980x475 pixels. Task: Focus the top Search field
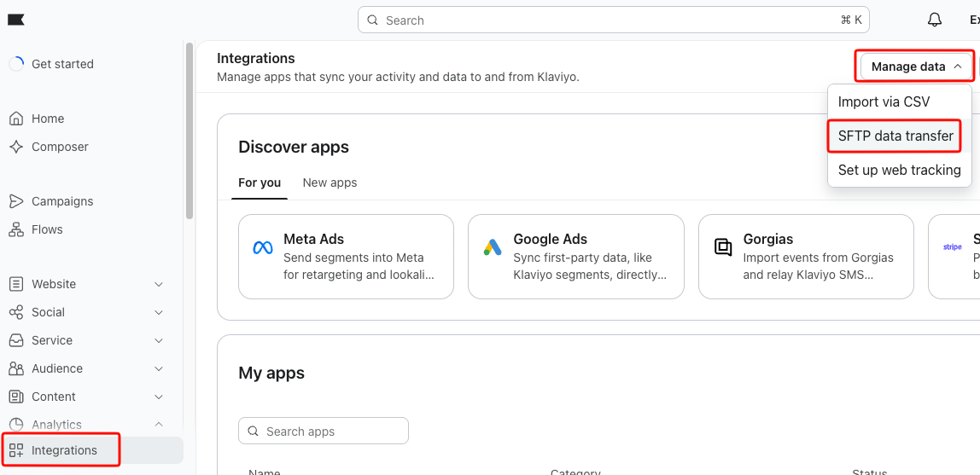(613, 20)
